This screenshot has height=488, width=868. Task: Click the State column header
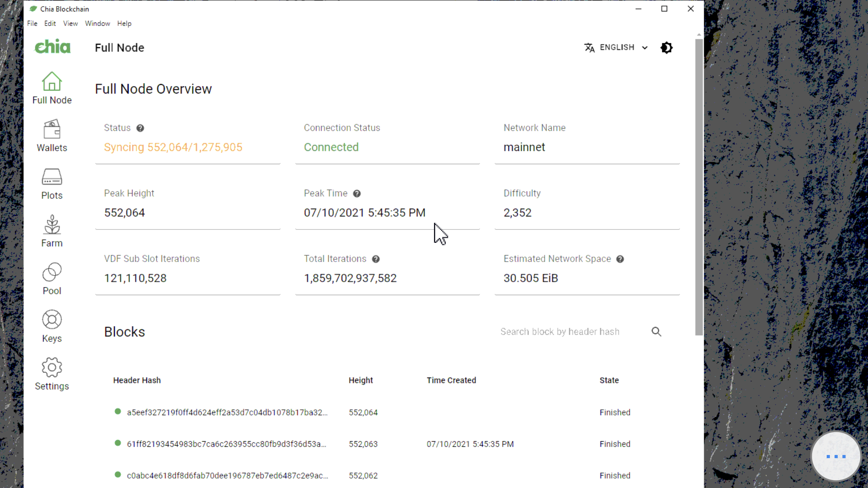point(609,380)
